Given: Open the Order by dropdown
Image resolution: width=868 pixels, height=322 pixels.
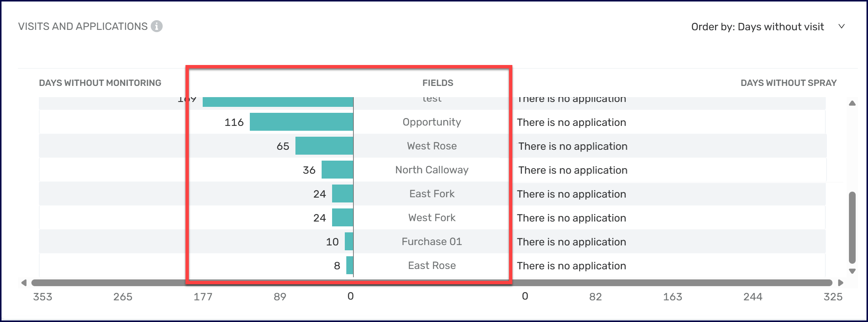Looking at the screenshot, I should (x=757, y=27).
